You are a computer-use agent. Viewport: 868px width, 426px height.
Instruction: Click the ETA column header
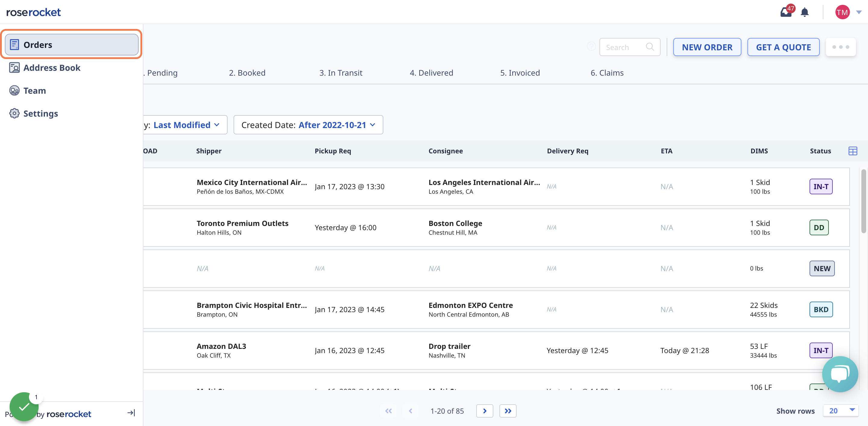pos(666,151)
